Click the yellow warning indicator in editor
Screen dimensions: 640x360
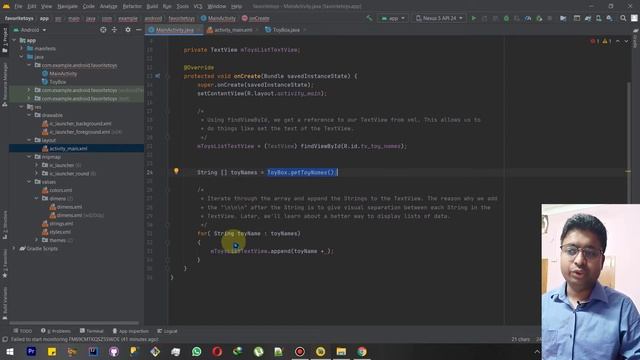[x=607, y=41]
